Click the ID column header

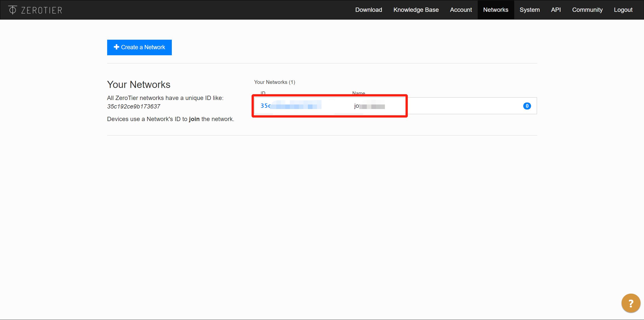pos(263,93)
